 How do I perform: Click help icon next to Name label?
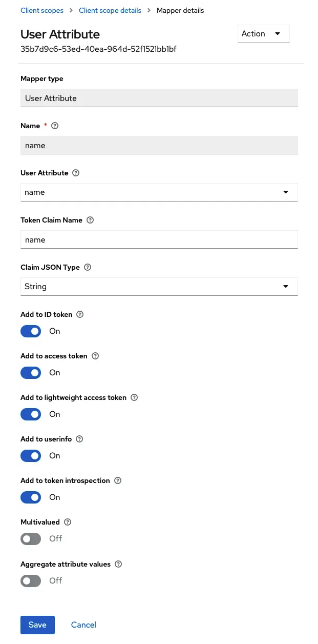point(55,126)
